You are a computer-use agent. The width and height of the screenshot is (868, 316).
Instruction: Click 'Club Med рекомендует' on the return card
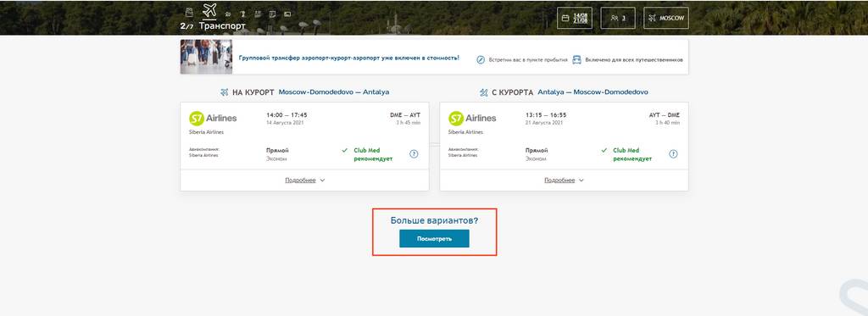[632, 154]
